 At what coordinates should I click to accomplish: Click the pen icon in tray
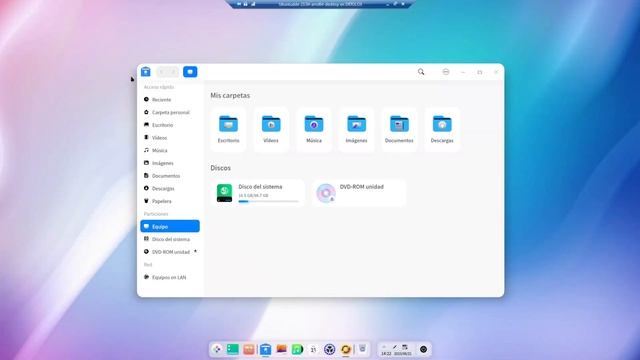coord(395,347)
